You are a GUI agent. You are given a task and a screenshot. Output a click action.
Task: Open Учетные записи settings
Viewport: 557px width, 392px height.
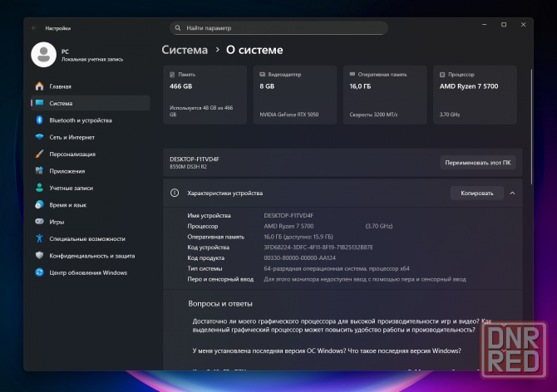pos(91,188)
